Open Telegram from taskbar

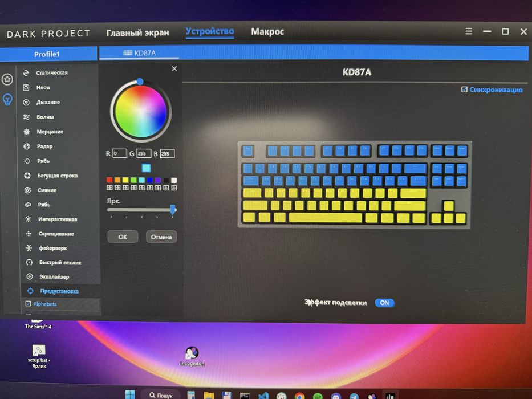(354, 396)
